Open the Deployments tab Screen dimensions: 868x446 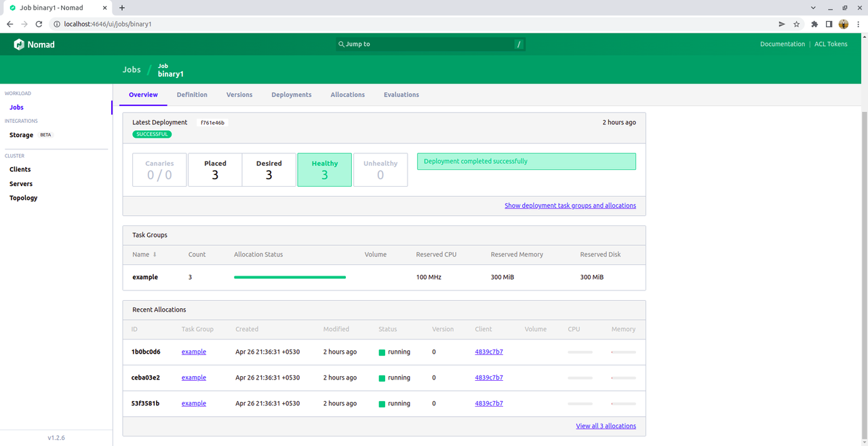292,94
